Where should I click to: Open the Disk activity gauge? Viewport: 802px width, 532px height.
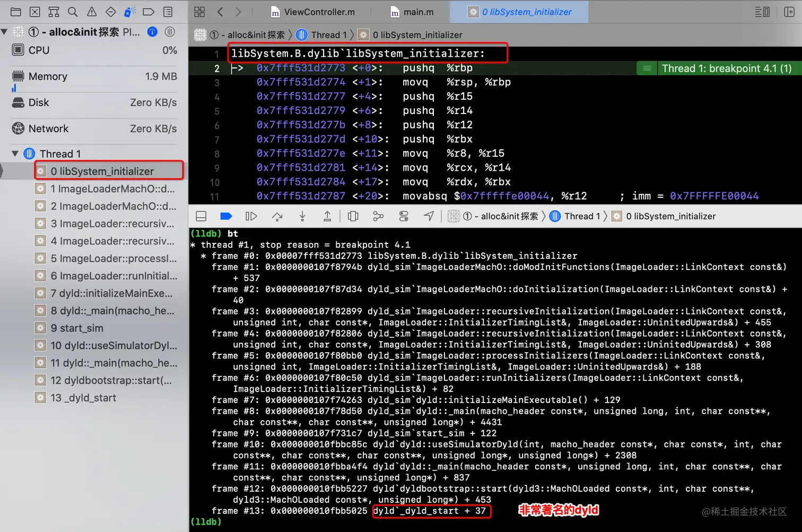[94, 102]
